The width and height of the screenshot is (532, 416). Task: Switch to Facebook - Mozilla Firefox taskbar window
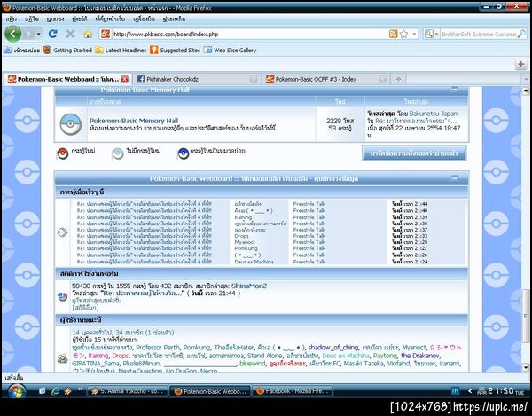(x=293, y=391)
